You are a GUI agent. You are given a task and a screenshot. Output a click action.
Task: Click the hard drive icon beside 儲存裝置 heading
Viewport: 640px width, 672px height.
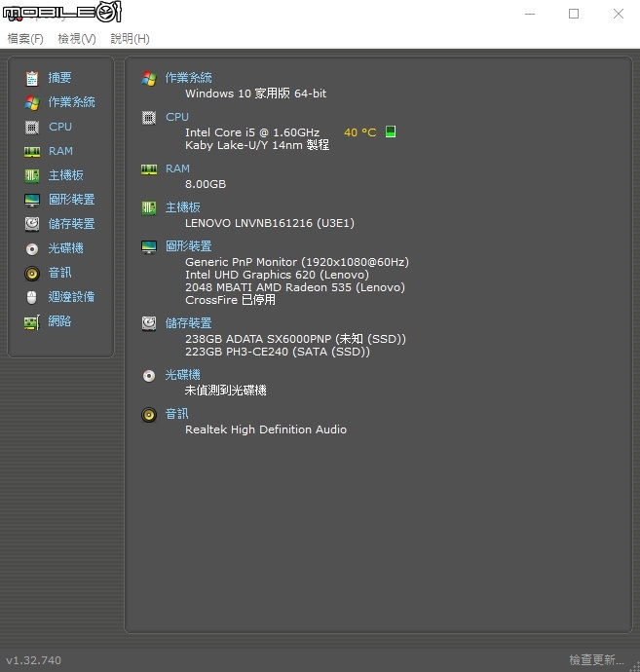coord(149,323)
